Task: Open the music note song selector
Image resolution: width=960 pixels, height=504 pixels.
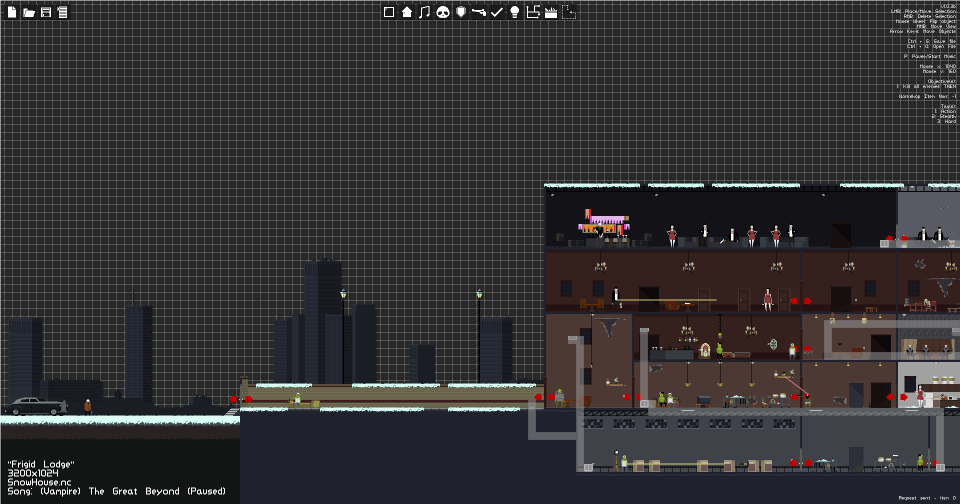Action: point(424,12)
